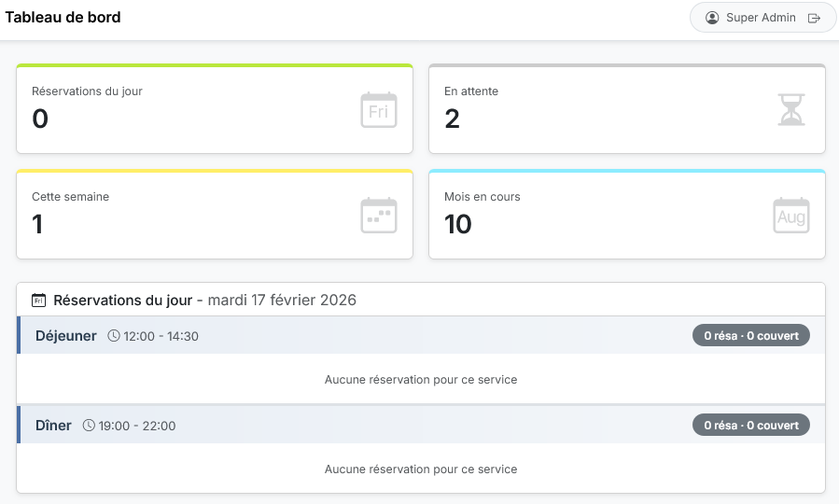Screen dimensions: 839x504
Task: Expand the Dîner service title
Action: 53,426
